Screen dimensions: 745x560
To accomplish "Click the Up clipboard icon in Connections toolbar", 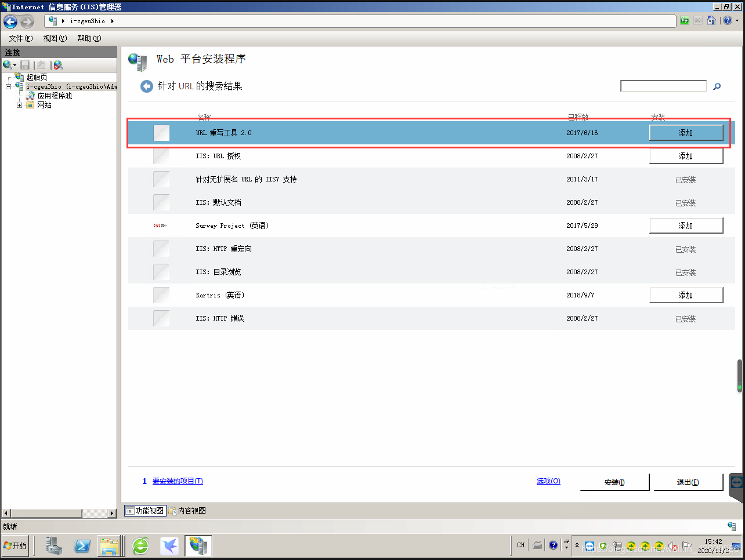I will coord(41,65).
